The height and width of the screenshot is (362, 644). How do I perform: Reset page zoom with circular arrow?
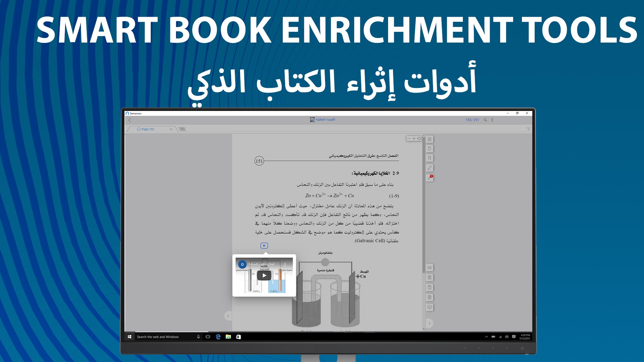pos(419,138)
